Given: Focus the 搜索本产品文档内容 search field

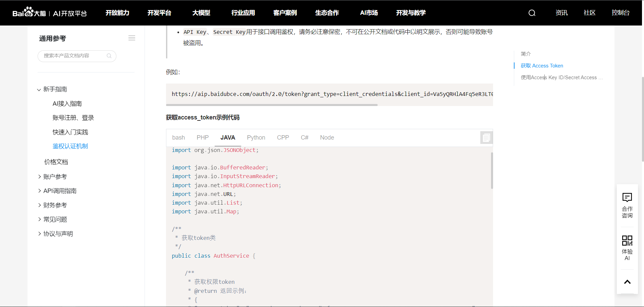Looking at the screenshot, I should (77, 56).
